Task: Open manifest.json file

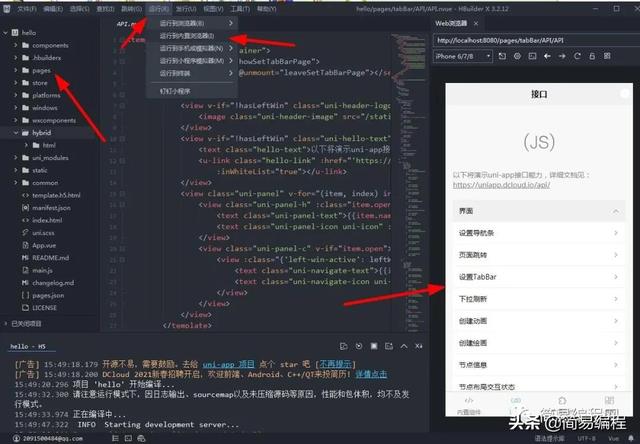Action: click(x=51, y=208)
